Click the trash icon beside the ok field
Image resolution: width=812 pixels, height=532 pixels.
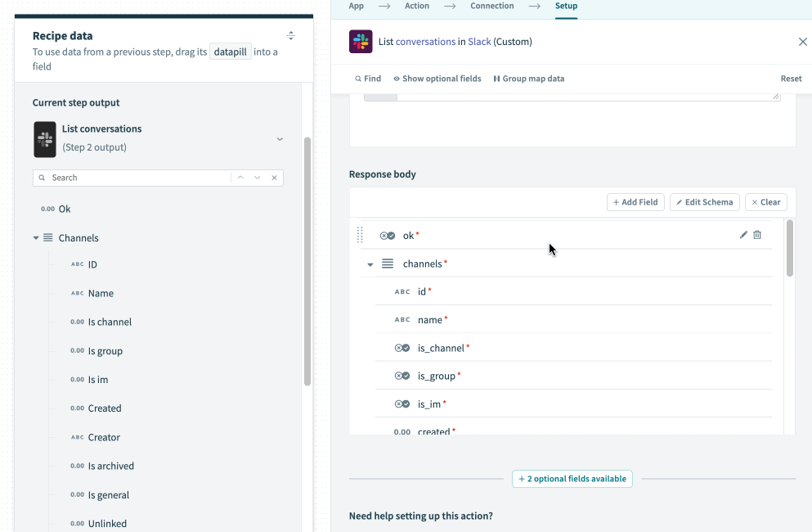(x=757, y=235)
